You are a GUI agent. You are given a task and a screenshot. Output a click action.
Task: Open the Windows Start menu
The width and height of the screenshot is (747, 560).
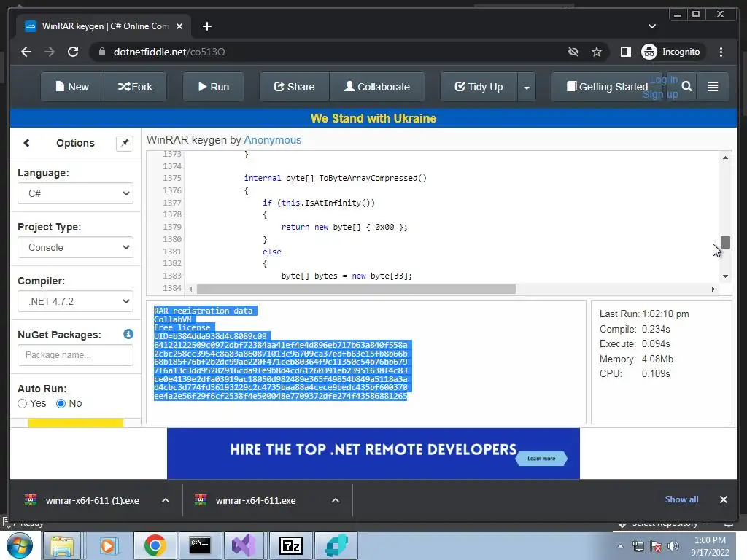click(20, 545)
